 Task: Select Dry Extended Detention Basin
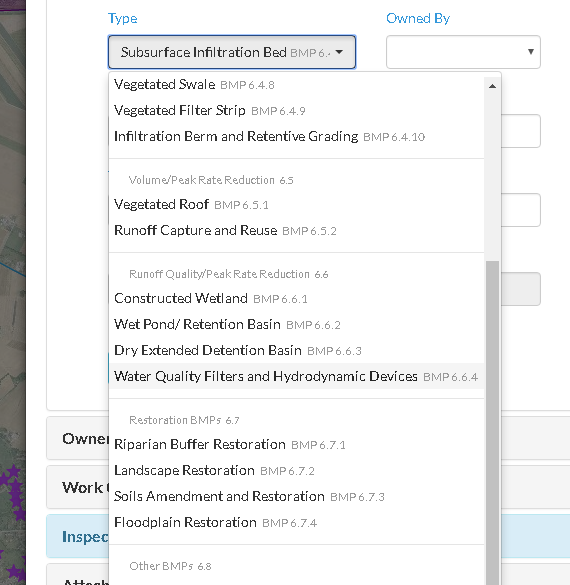click(297, 351)
